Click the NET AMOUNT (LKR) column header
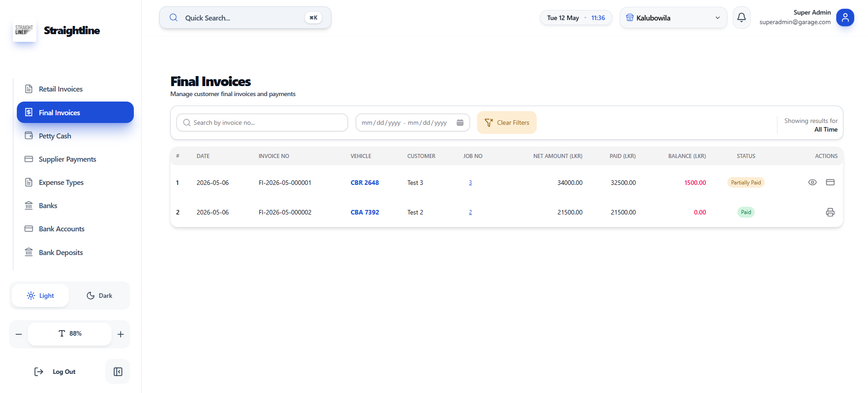The height and width of the screenshot is (393, 868). [x=558, y=156]
